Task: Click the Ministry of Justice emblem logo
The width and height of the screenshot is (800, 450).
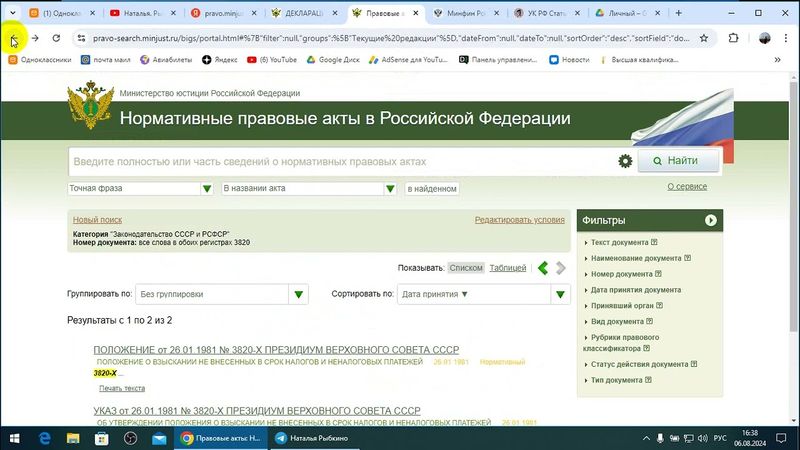Action: tap(91, 105)
